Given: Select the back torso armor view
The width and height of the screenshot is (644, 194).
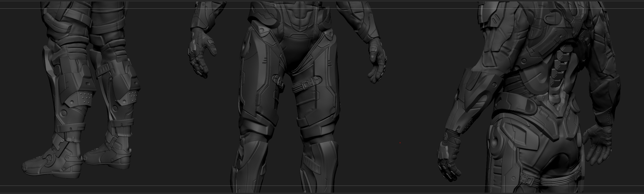Looking at the screenshot, I should pyautogui.click(x=529, y=97).
